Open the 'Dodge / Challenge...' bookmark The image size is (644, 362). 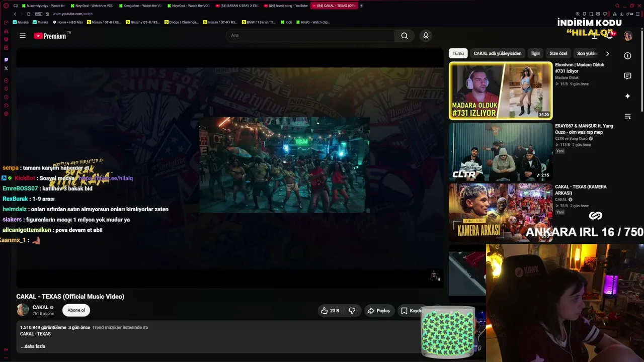183,22
